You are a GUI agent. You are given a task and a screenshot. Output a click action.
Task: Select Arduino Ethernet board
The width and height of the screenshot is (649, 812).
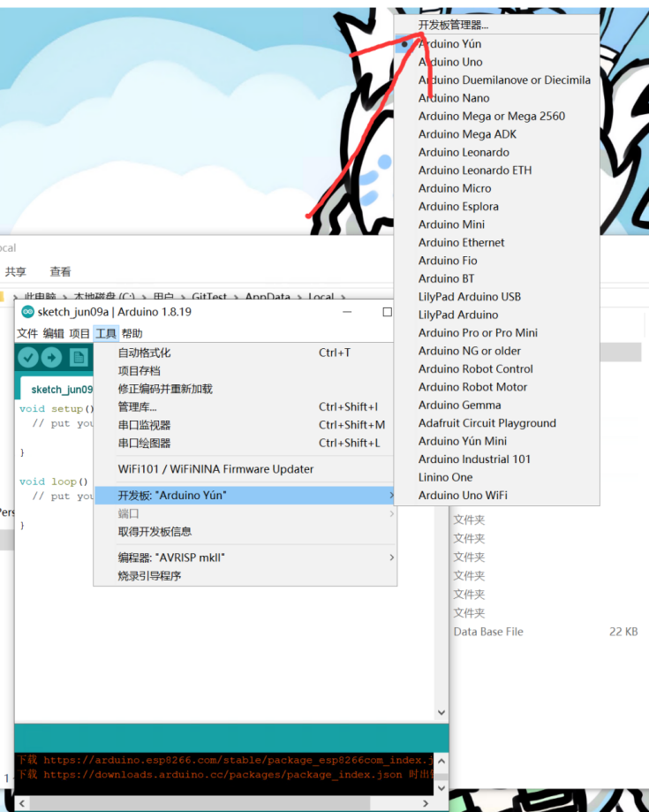tap(497, 243)
